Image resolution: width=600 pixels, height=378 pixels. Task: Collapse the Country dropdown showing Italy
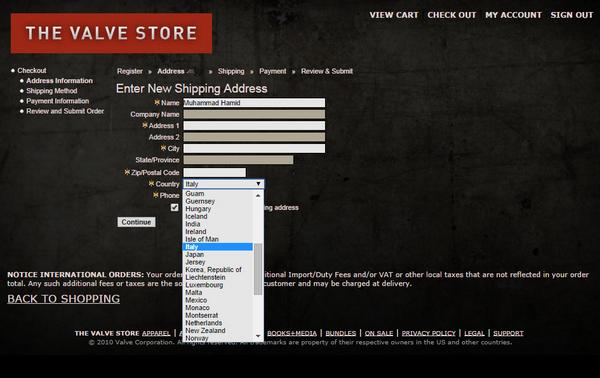click(x=223, y=184)
